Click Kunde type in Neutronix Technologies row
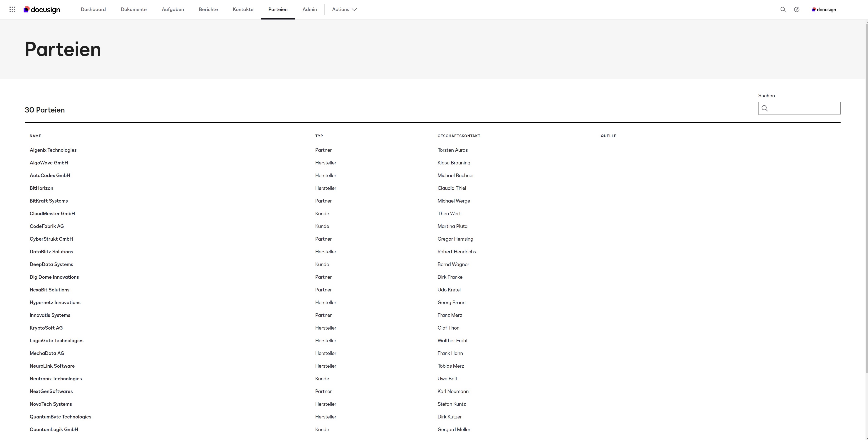Viewport: 868px width, 440px height. 322,379
